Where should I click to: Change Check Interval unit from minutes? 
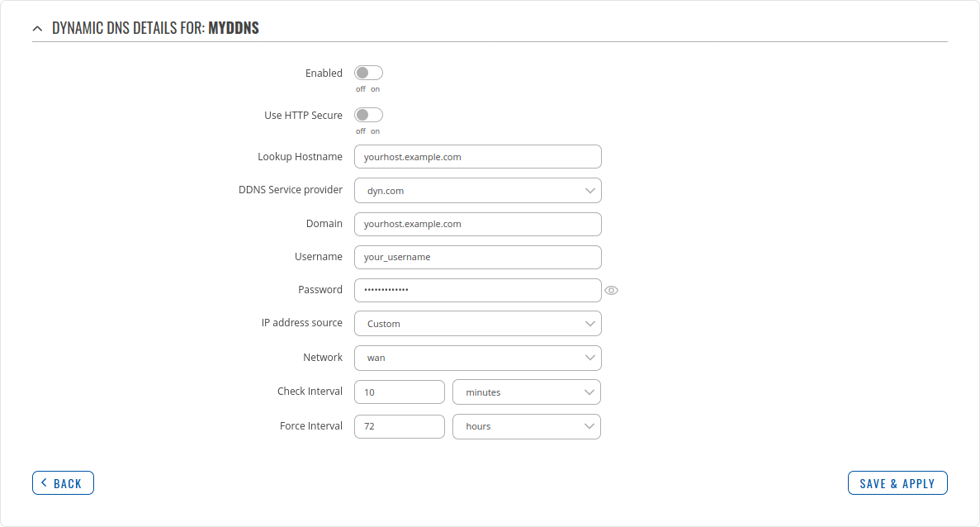click(527, 392)
